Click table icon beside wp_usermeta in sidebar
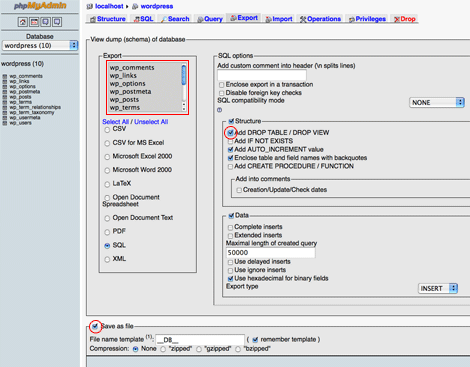The height and width of the screenshot is (367, 470). [x=5, y=118]
